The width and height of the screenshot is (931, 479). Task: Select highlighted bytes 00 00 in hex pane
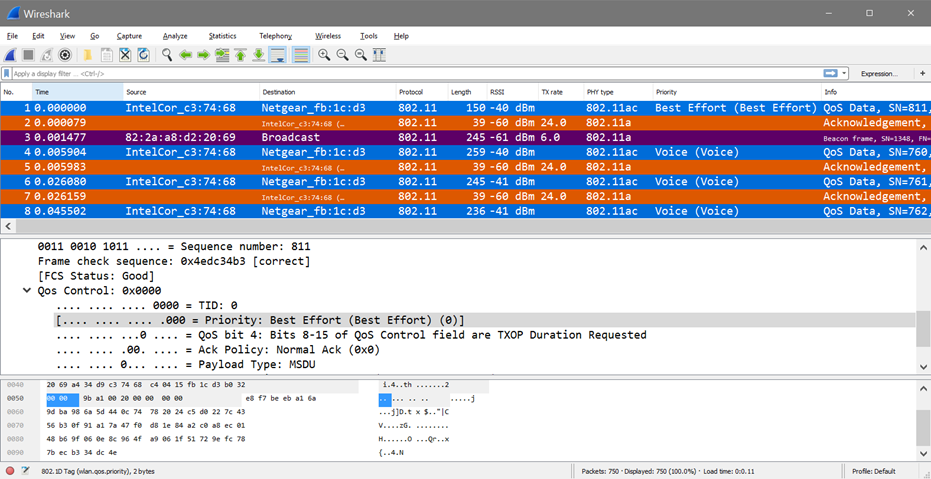[x=62, y=399]
